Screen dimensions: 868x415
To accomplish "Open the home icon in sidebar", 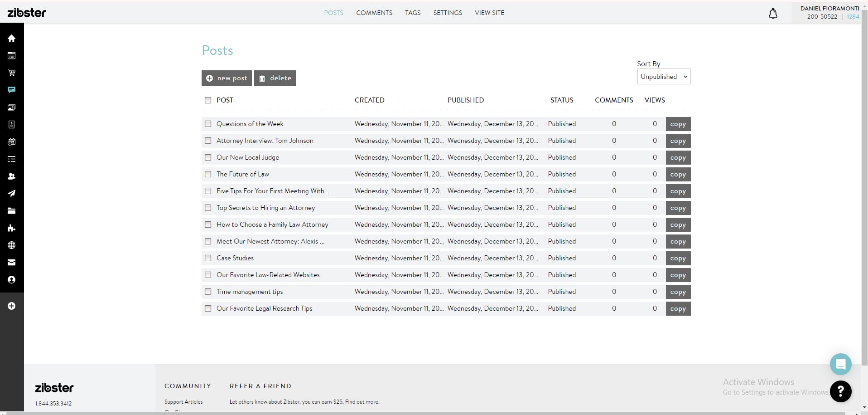I will pos(12,39).
